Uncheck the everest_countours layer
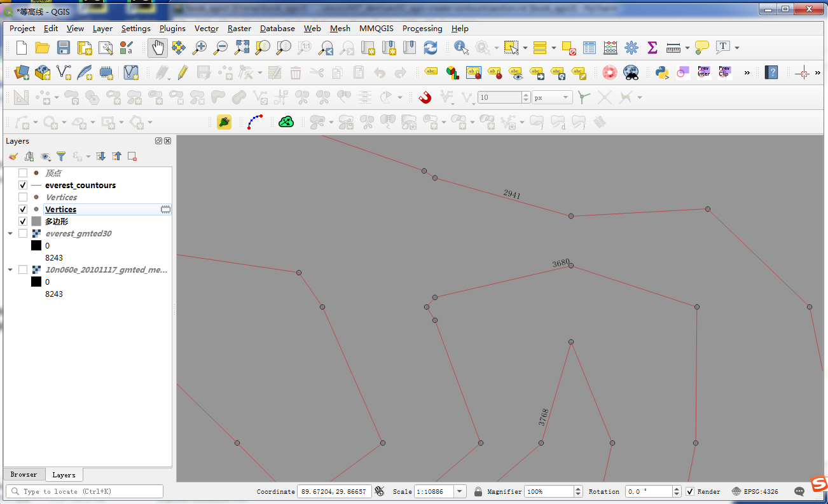This screenshot has height=504, width=828. (23, 185)
